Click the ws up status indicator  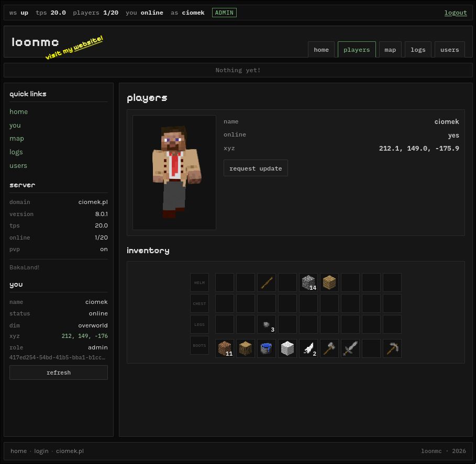19,13
